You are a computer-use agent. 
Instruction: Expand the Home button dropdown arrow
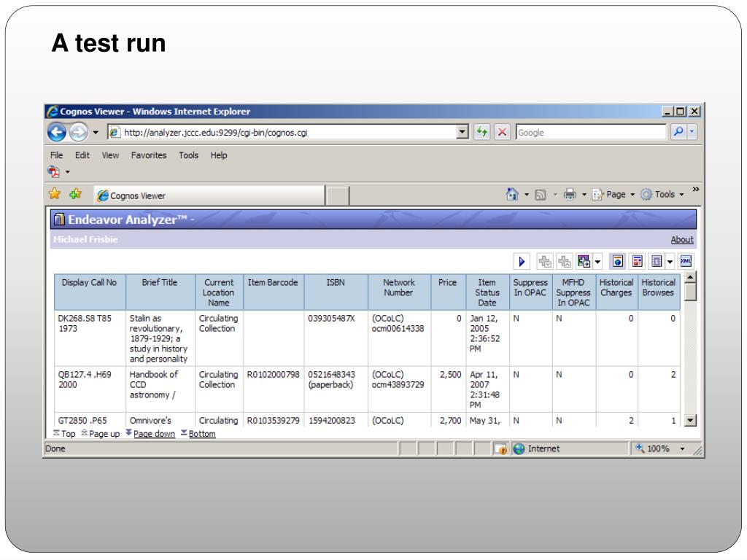tap(527, 195)
